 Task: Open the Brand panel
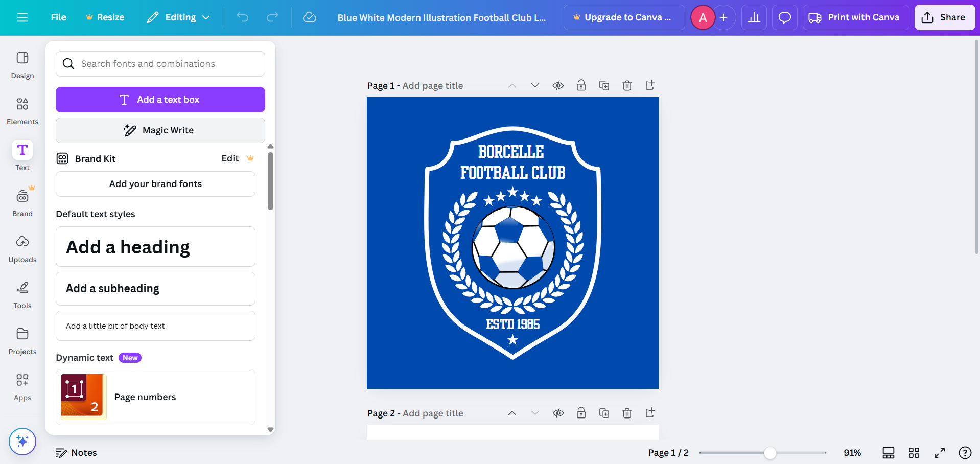click(x=22, y=202)
